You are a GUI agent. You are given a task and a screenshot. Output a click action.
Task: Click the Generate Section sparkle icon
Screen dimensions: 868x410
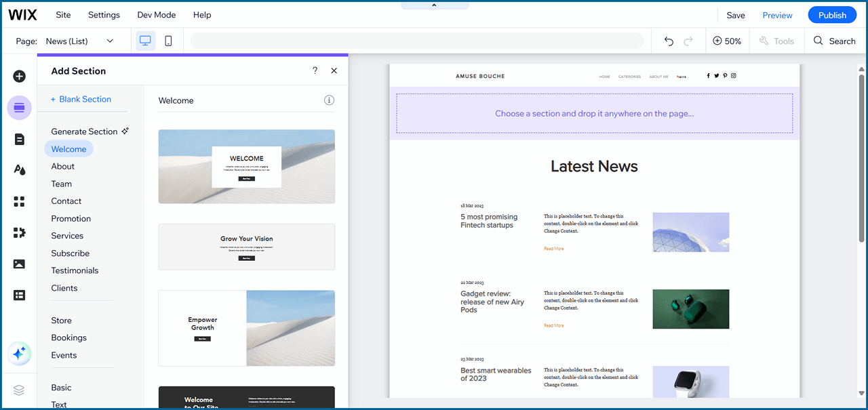(125, 131)
